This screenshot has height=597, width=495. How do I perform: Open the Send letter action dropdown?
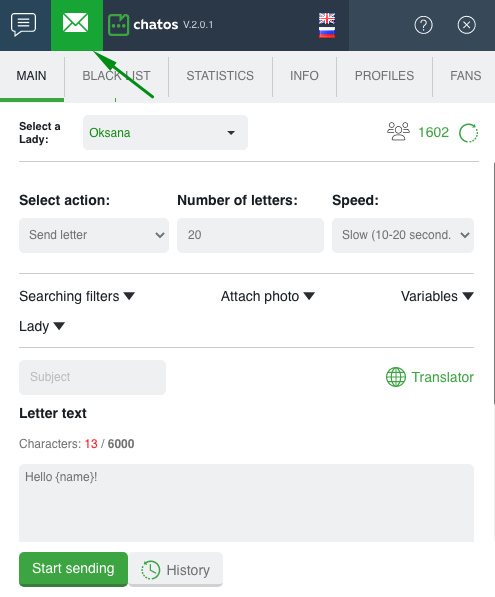[x=94, y=235]
